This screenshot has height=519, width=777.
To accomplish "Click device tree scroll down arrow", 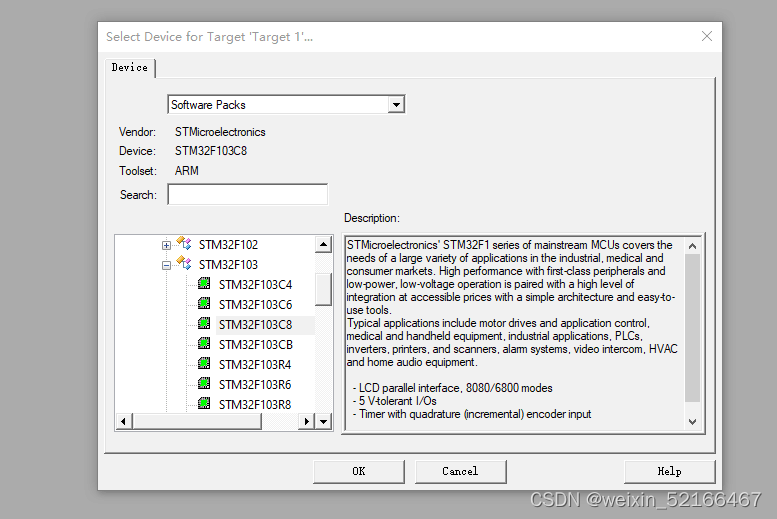I will point(324,422).
